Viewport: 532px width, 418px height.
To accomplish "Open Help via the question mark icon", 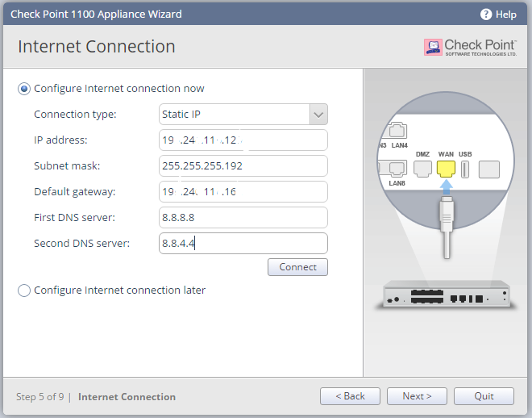I will [x=486, y=15].
